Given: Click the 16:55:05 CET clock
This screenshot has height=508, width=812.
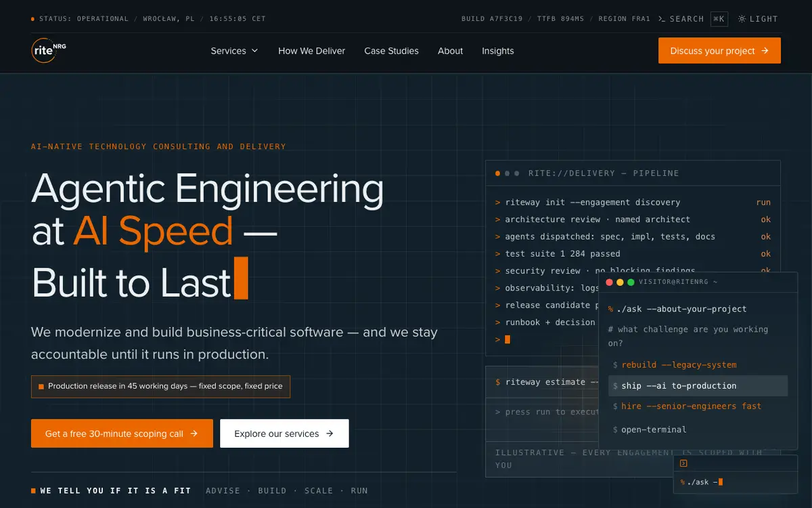Looking at the screenshot, I should (x=238, y=19).
